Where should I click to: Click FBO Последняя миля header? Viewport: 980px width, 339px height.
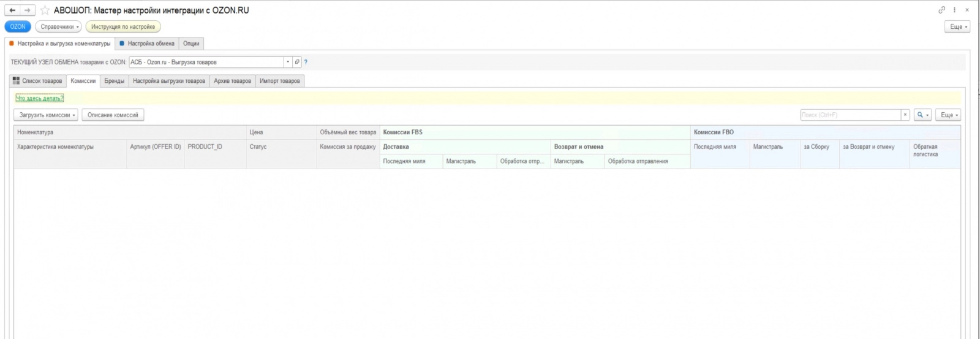tap(720, 154)
